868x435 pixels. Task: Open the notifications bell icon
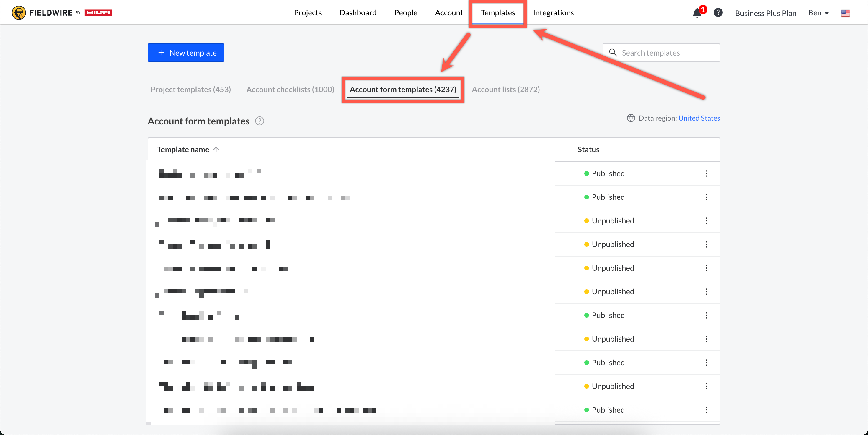click(x=697, y=13)
